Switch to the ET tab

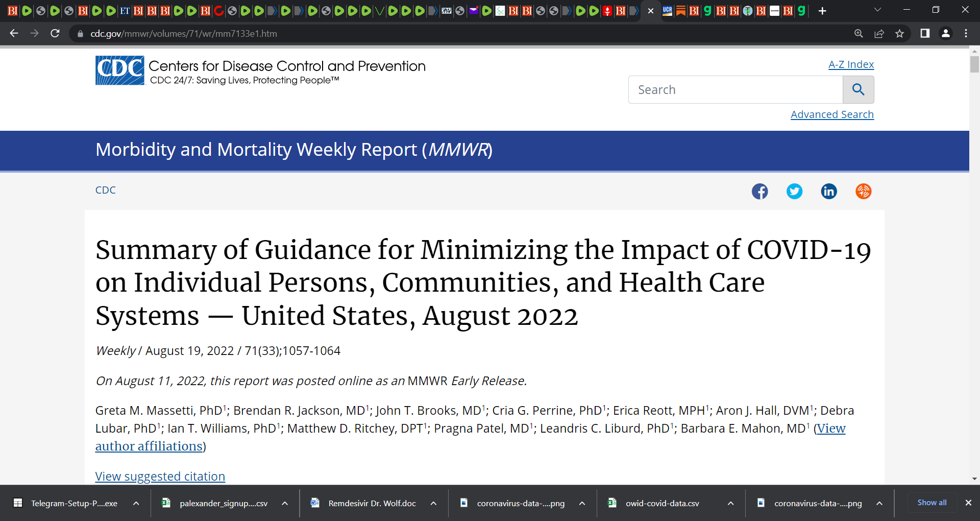click(x=125, y=11)
